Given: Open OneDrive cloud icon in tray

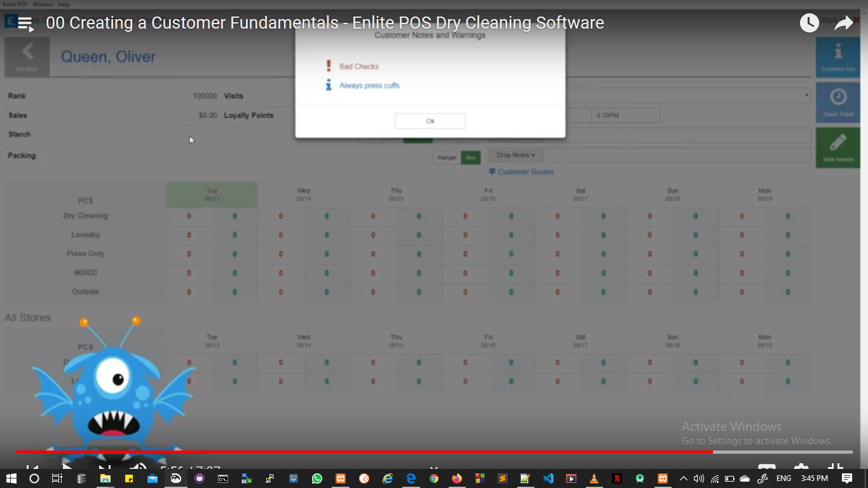Looking at the screenshot, I should (x=745, y=478).
